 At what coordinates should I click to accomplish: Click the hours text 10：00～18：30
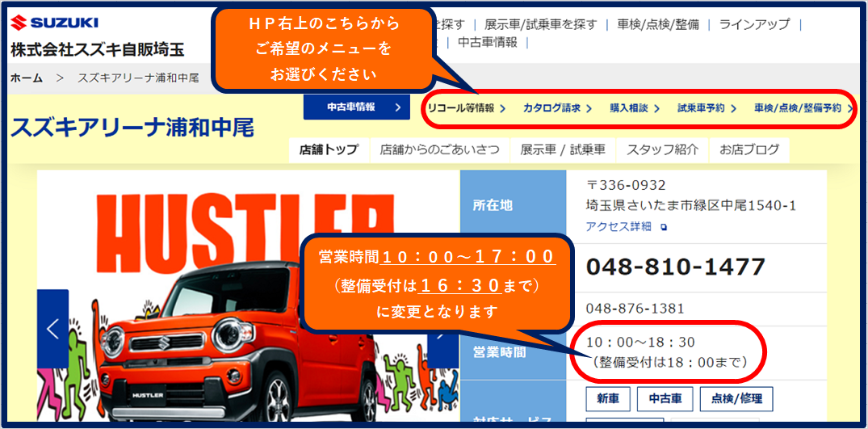[x=640, y=342]
